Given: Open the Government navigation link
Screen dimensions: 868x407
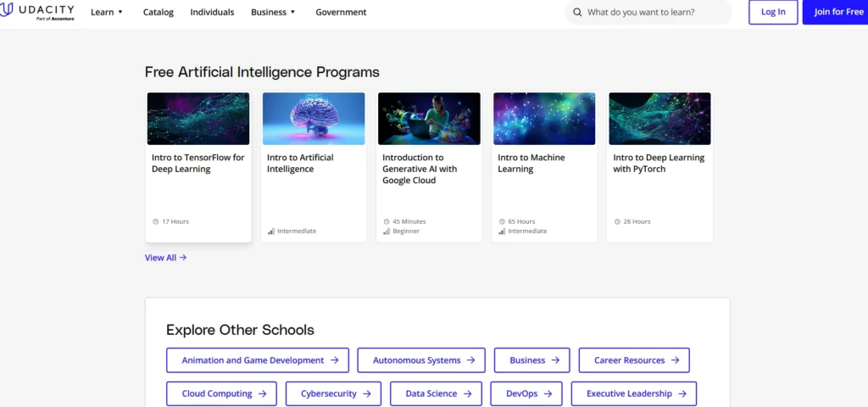Looking at the screenshot, I should (341, 12).
